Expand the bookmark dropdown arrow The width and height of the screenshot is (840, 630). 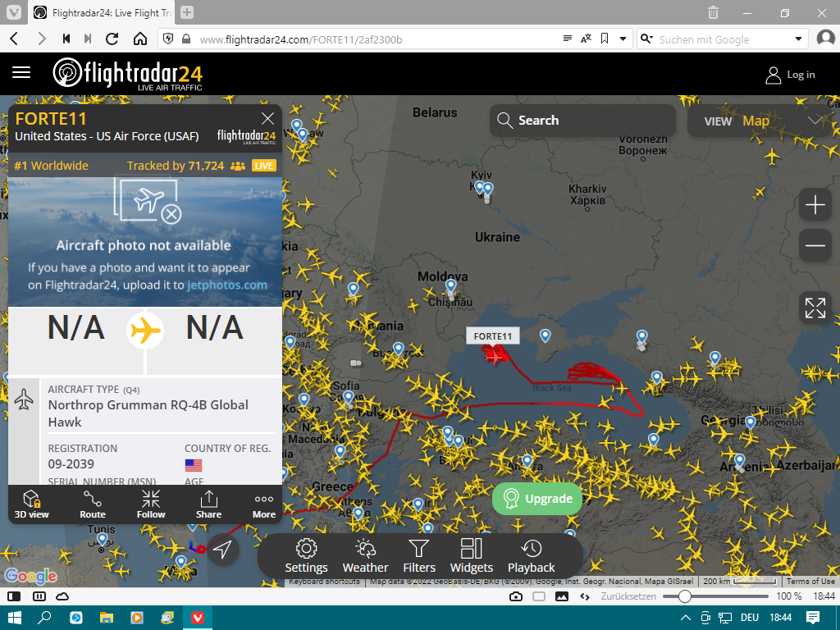pos(623,39)
